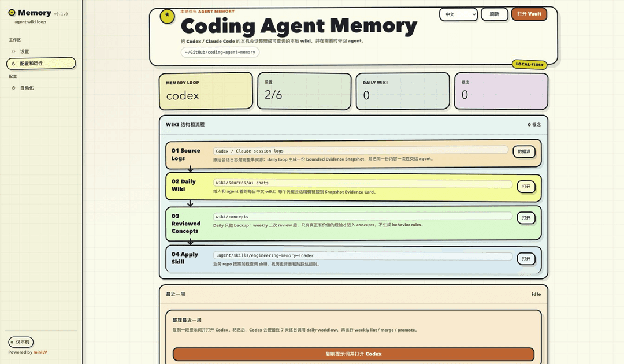This screenshot has height=364, width=624.
Task: Click the WIKI 结构和流程 section title
Action: tap(185, 125)
